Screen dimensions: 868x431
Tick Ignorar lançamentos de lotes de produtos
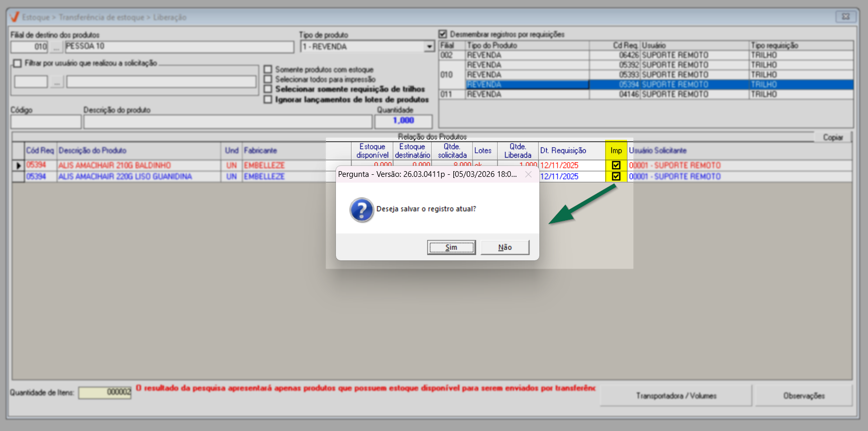pyautogui.click(x=268, y=99)
